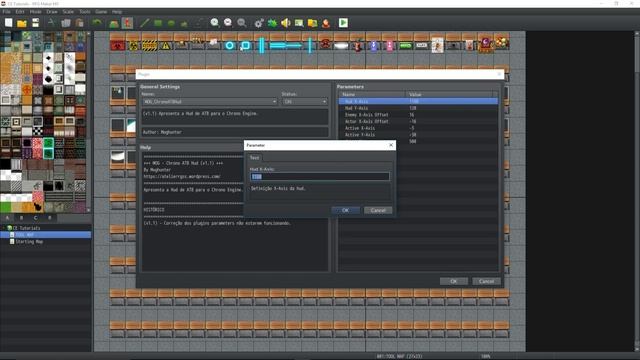Click the Zoom Out magnifier icon
640x360 pixels.
coord(228,23)
